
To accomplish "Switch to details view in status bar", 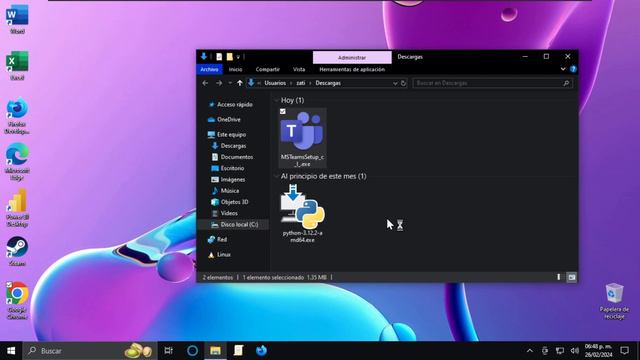I will 559,277.
